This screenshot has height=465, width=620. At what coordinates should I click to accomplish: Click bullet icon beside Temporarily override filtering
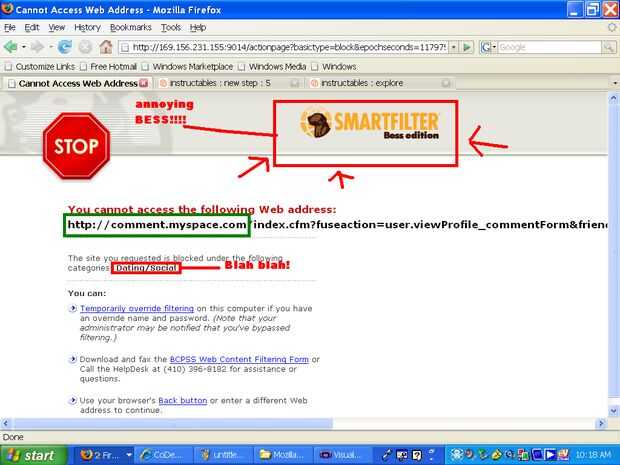pyautogui.click(x=72, y=308)
